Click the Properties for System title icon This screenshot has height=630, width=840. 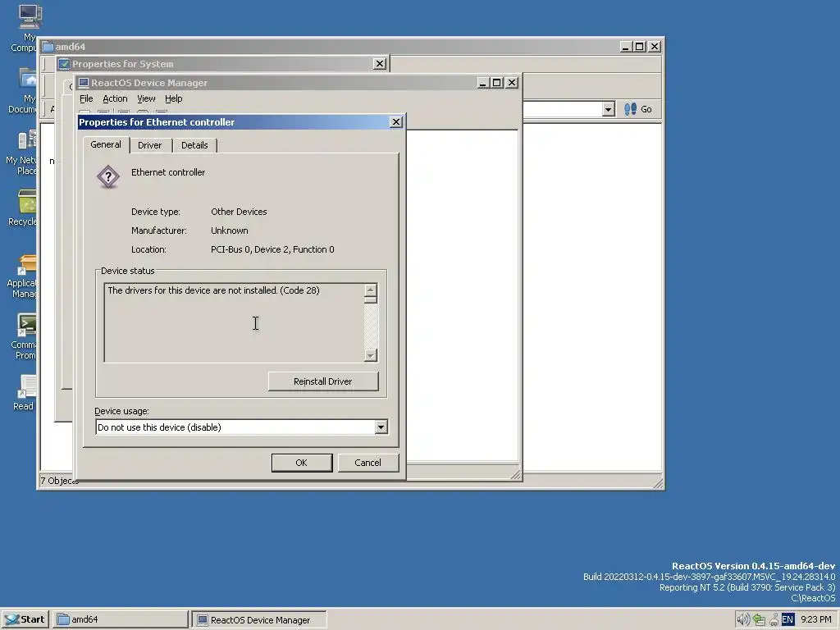[64, 64]
